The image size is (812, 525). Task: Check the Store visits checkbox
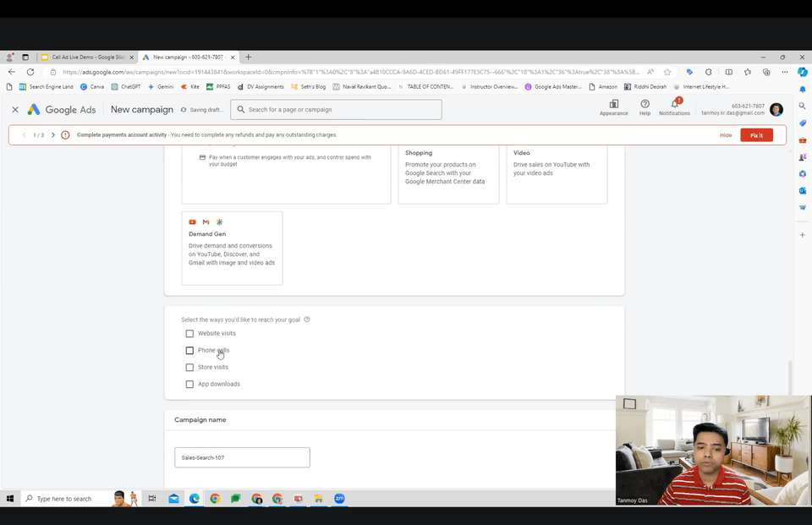(x=189, y=367)
